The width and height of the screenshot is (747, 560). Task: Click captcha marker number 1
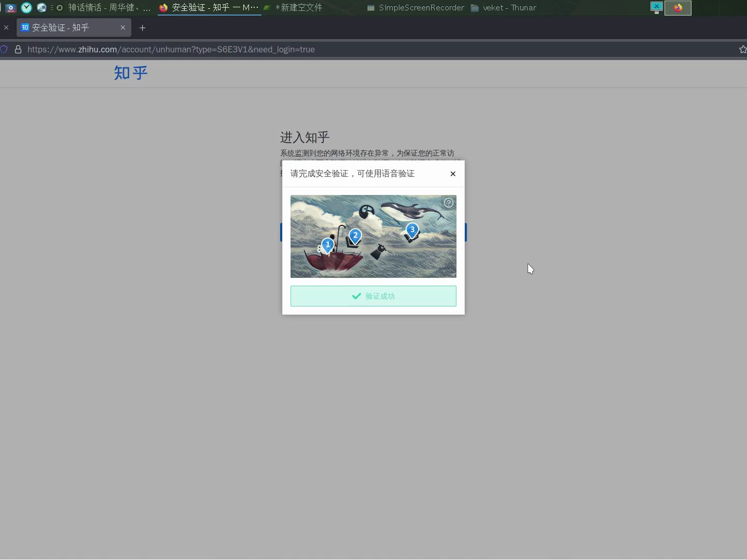pos(327,245)
